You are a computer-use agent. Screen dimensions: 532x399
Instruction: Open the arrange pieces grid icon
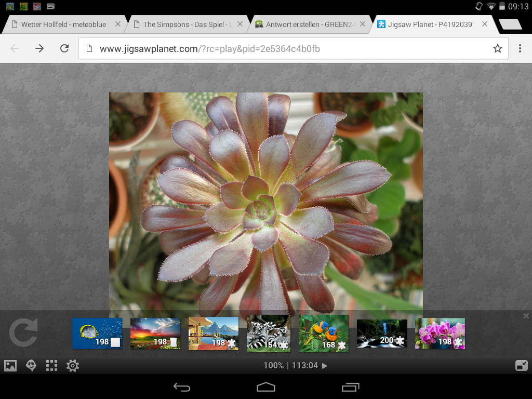coord(51,366)
